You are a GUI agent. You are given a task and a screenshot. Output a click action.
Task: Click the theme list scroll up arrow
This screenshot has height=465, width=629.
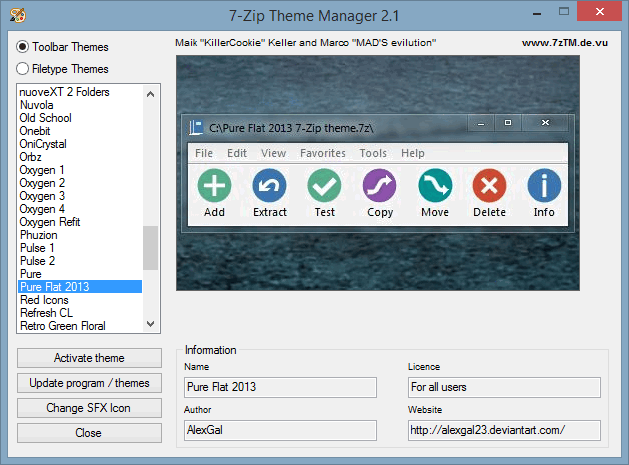tap(151, 94)
